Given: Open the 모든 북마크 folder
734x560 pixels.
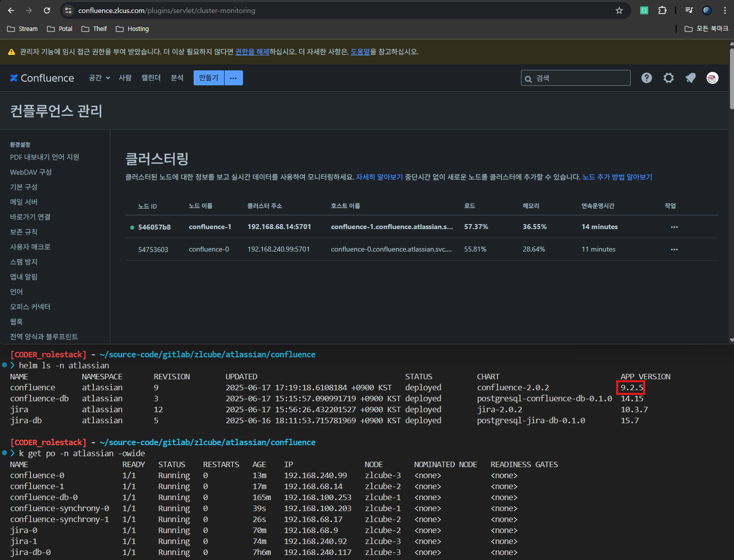Looking at the screenshot, I should click(x=707, y=29).
